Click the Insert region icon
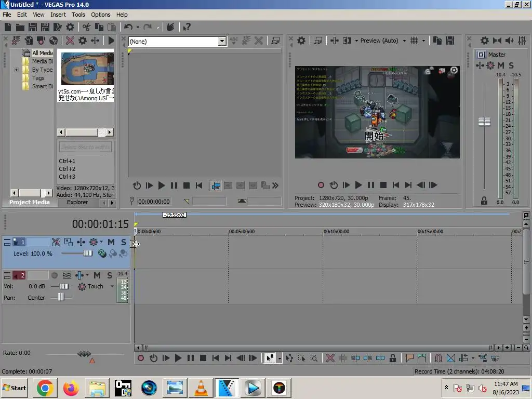The width and height of the screenshot is (532, 399). click(x=422, y=358)
